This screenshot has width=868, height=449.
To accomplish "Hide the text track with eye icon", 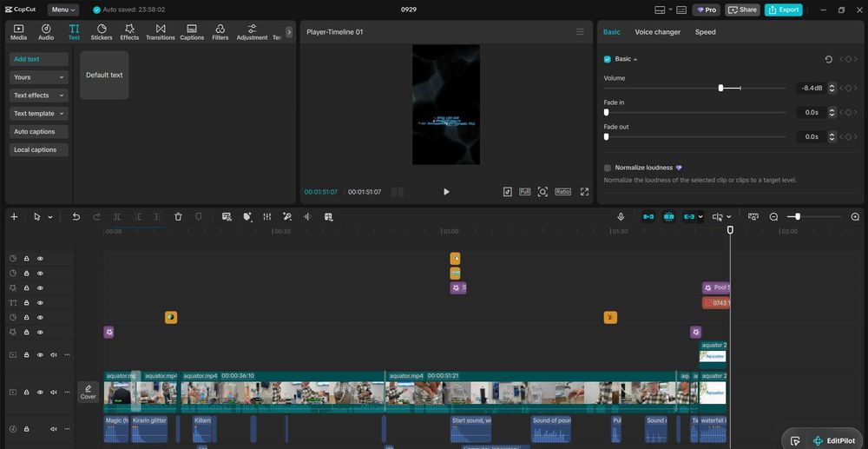I will pyautogui.click(x=41, y=303).
